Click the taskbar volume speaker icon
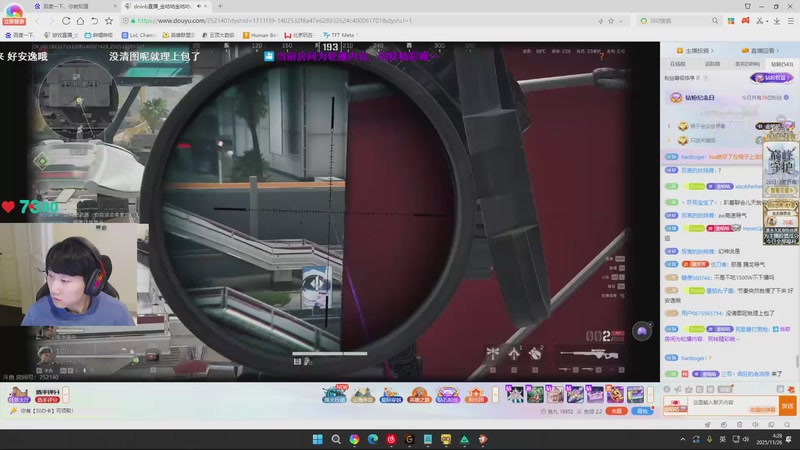This screenshot has height=450, width=800. coord(745,439)
